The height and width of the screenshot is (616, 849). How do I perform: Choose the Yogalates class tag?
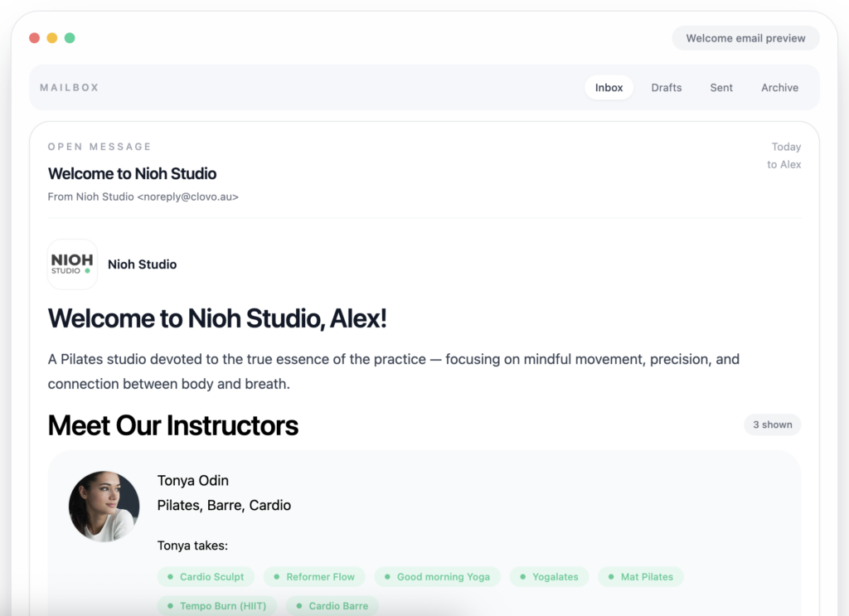pyautogui.click(x=549, y=577)
